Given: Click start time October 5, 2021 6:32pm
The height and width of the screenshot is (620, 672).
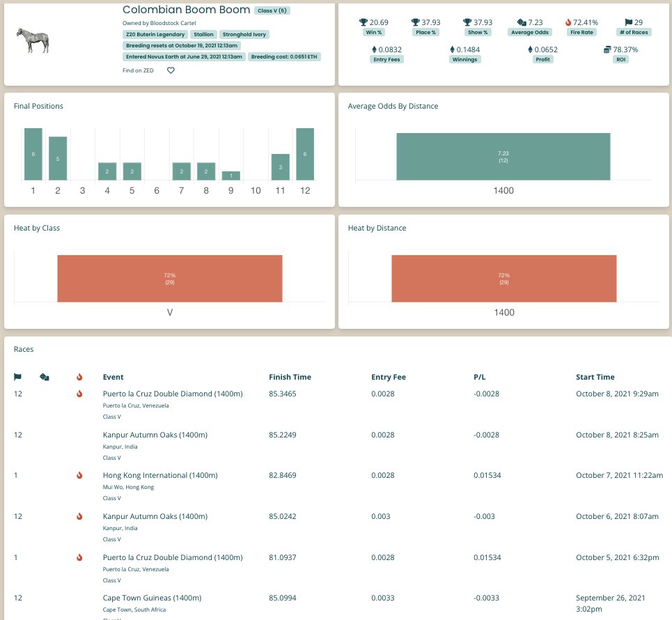Looking at the screenshot, I should pos(618,557).
